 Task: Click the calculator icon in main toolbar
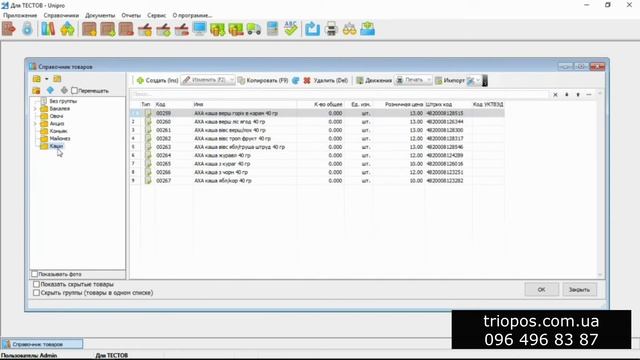tap(272, 29)
